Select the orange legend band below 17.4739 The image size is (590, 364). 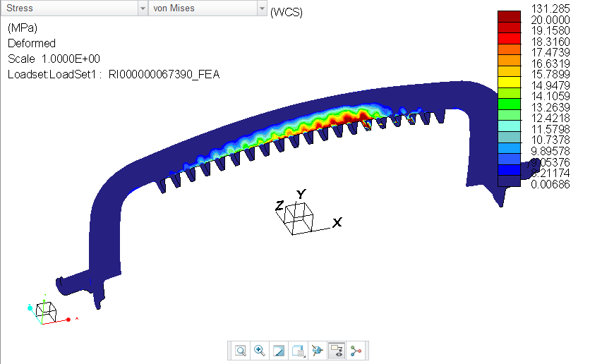(509, 60)
